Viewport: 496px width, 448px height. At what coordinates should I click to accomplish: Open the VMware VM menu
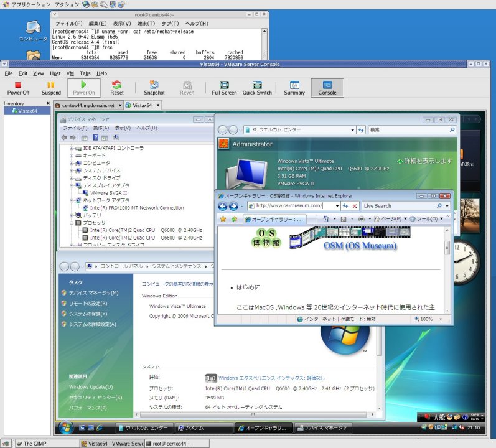click(x=70, y=73)
